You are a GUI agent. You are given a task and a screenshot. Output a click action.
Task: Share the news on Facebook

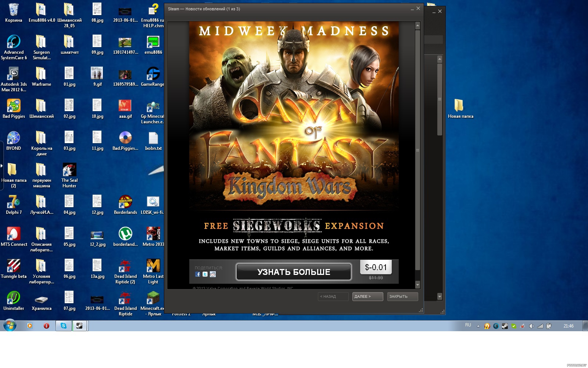(x=198, y=274)
